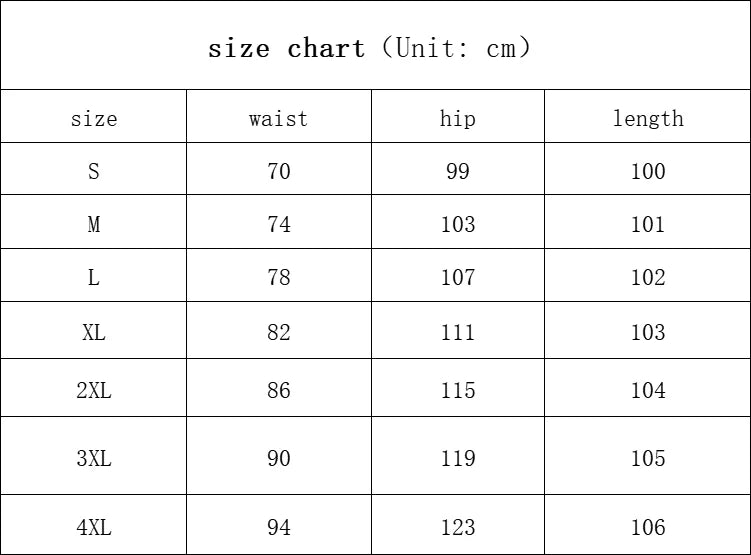The image size is (751, 555).
Task: Select the XL size row label
Action: [x=94, y=333]
